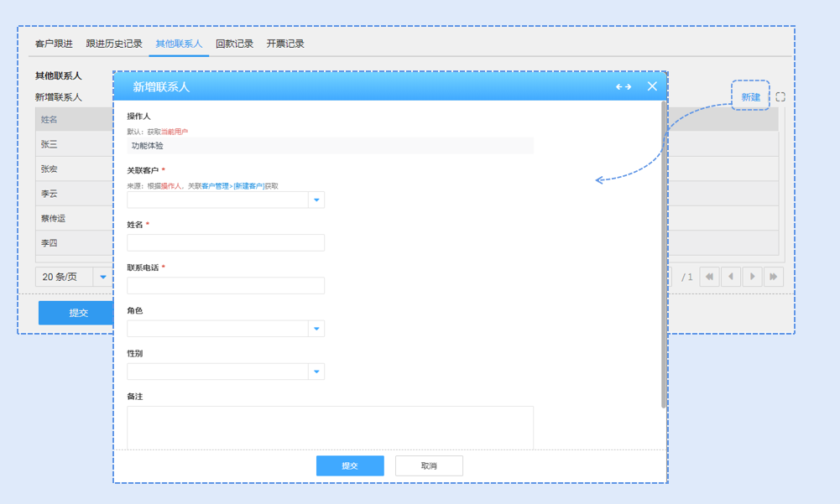Cancel the dialog with 取消
840x504 pixels.
coord(429,465)
